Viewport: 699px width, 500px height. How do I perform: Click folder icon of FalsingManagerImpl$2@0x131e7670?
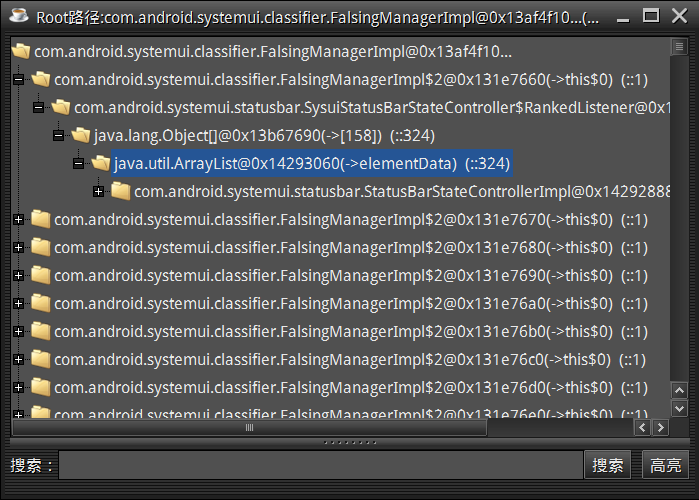coord(41,219)
